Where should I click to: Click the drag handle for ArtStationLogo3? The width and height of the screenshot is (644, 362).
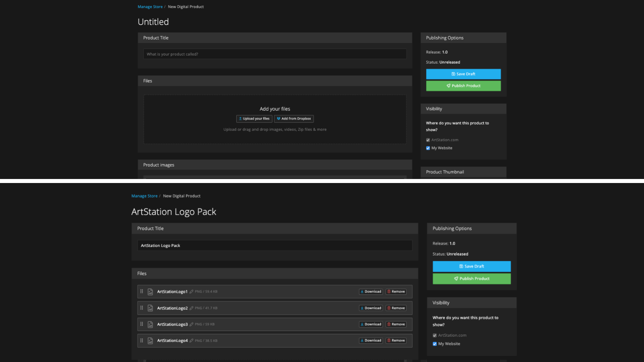pos(142,324)
